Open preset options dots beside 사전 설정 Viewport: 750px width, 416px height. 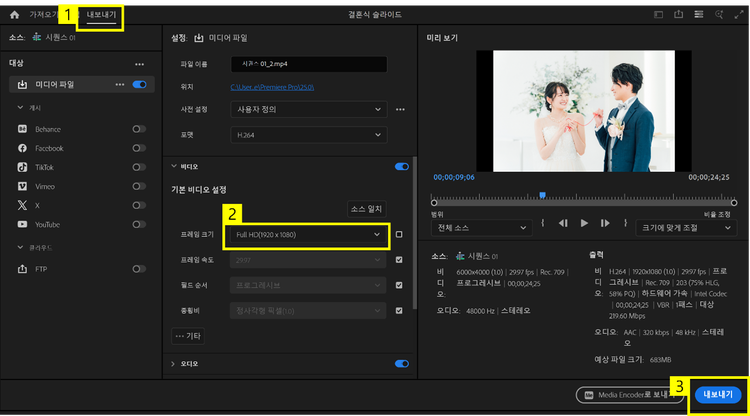(400, 109)
